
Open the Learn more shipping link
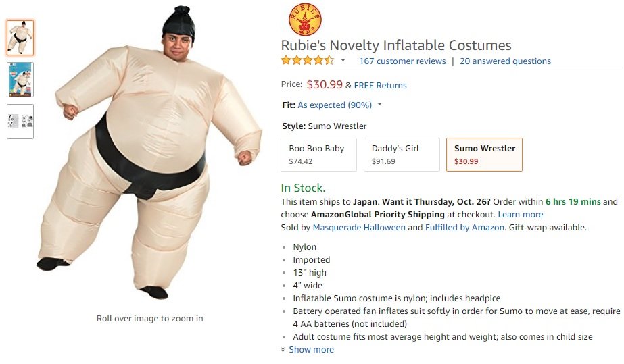tap(521, 215)
